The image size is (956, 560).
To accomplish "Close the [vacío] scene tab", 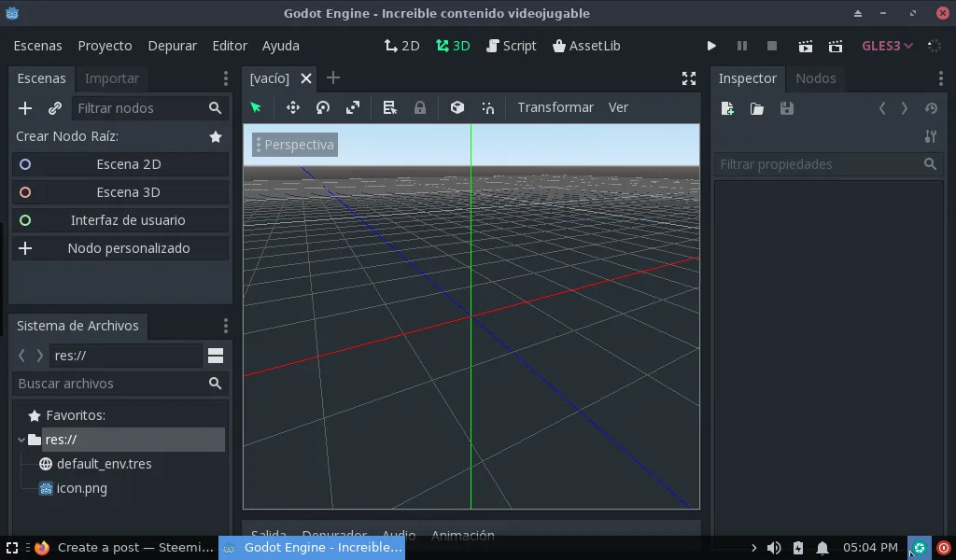I will 306,78.
